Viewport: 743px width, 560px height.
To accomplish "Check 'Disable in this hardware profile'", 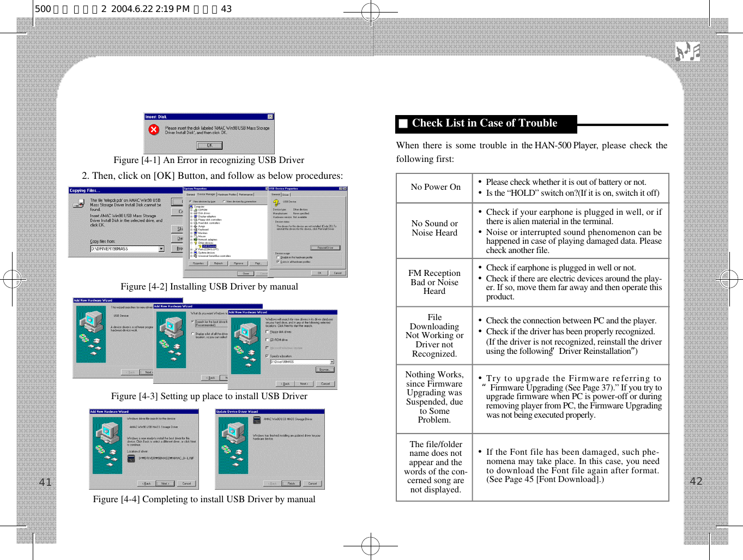I will pos(278,257).
